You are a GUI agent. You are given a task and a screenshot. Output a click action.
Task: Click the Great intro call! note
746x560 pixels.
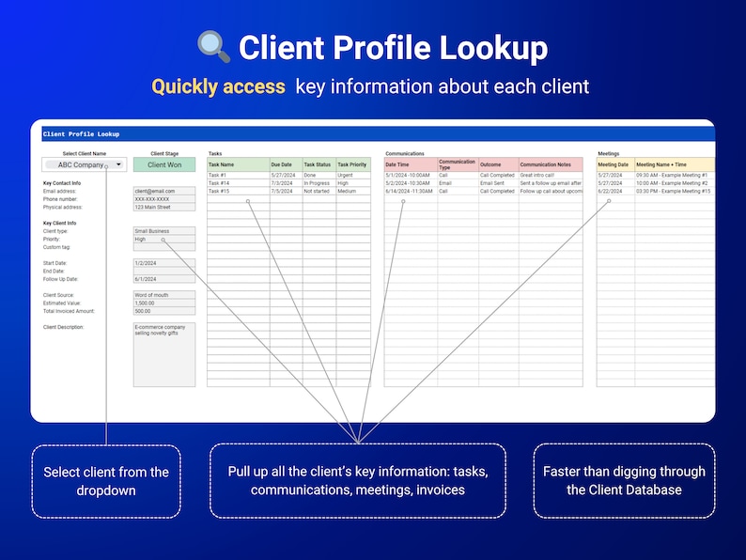(x=551, y=175)
